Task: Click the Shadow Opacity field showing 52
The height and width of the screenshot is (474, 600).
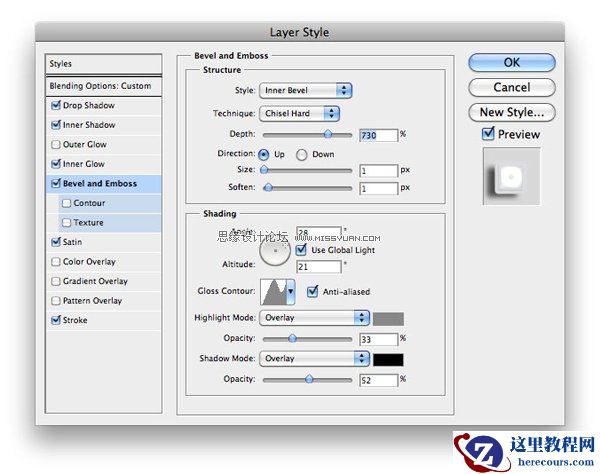Action: click(x=379, y=380)
